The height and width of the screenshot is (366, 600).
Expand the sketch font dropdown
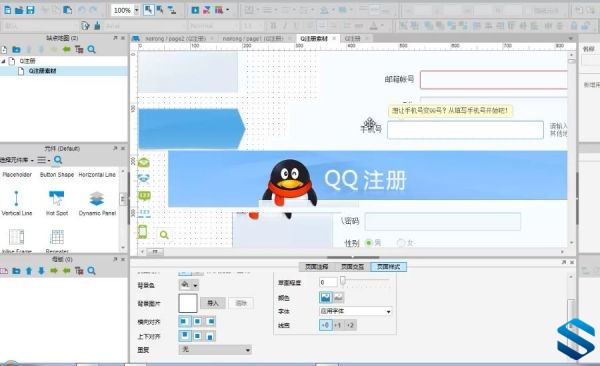355,311
